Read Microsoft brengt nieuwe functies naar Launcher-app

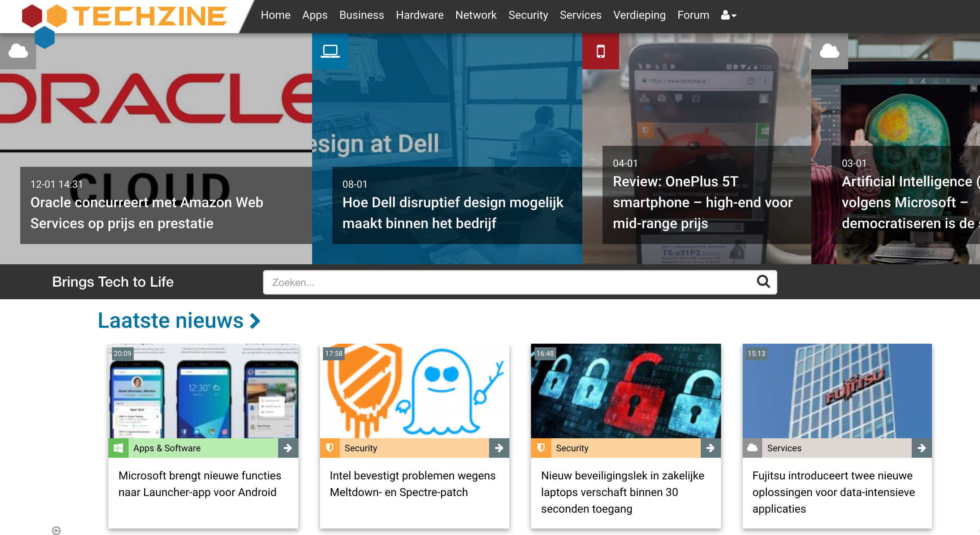(200, 484)
